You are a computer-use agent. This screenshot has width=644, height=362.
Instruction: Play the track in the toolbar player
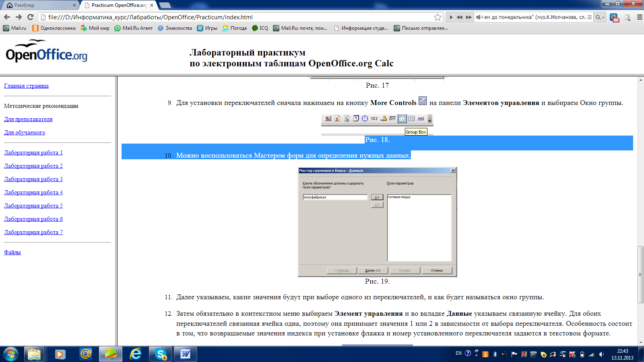[x=451, y=17]
